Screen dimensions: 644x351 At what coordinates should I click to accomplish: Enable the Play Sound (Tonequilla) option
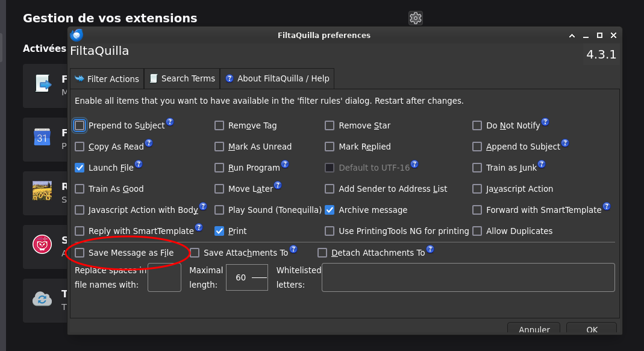[x=219, y=210]
